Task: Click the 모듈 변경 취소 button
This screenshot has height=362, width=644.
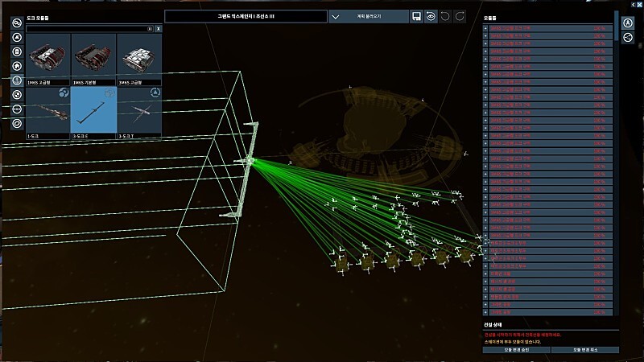Action: [x=585, y=350]
